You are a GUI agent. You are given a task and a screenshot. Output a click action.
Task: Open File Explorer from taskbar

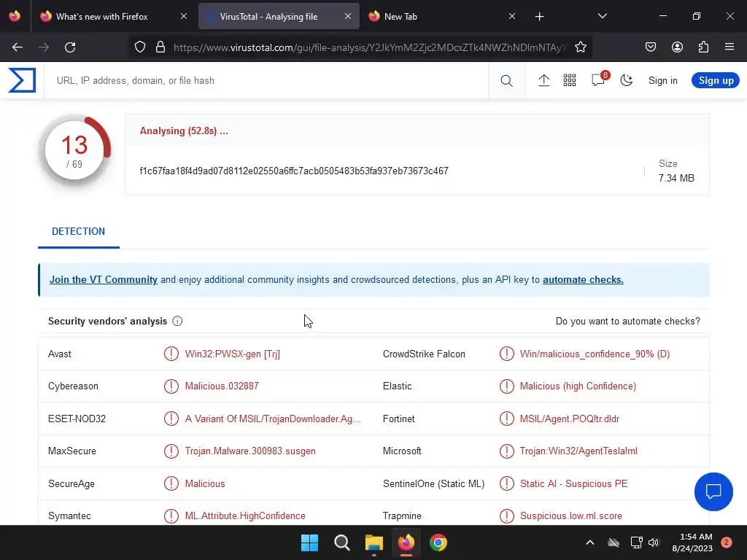point(374,542)
